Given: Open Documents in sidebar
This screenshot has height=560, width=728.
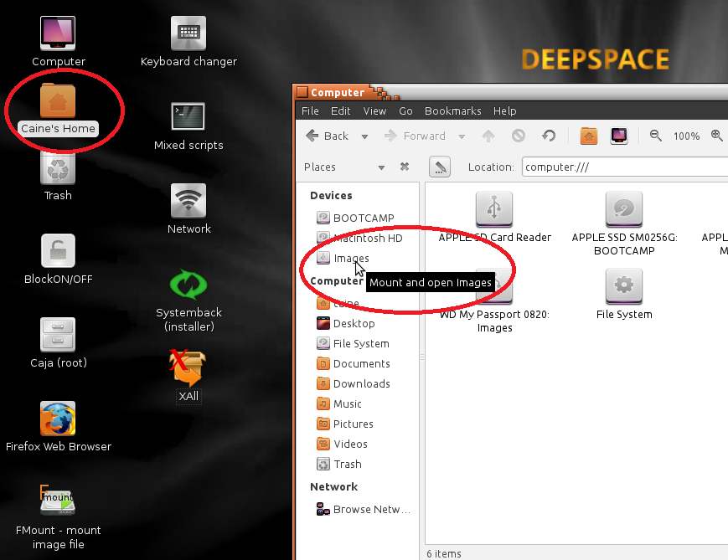Looking at the screenshot, I should (354, 363).
